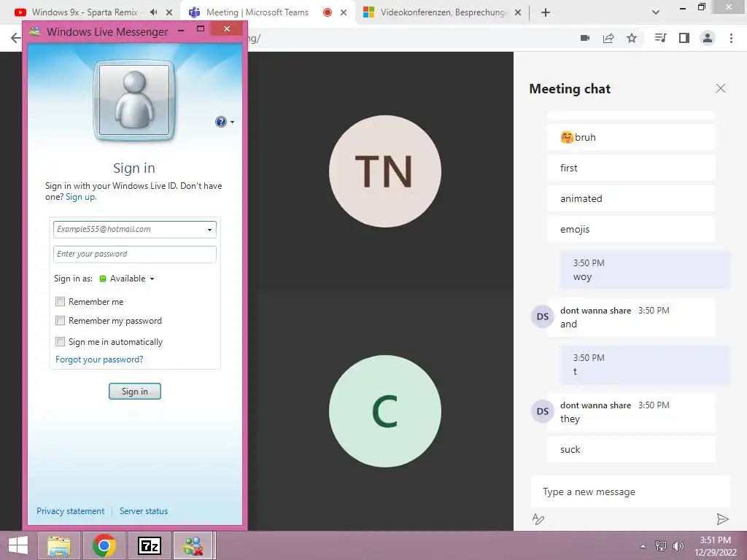Click the C participant avatar
This screenshot has height=560, width=747.
[385, 411]
